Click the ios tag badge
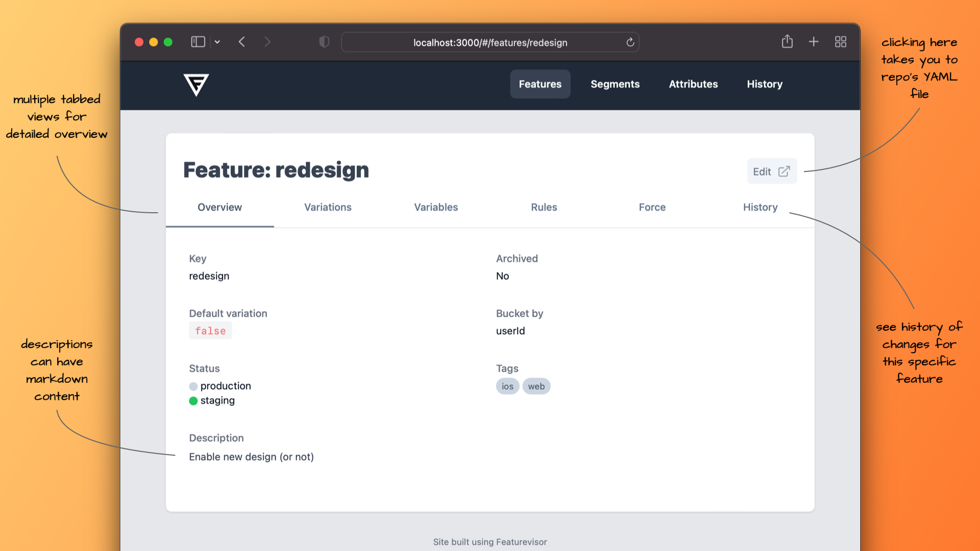The image size is (980, 551). [x=507, y=386]
